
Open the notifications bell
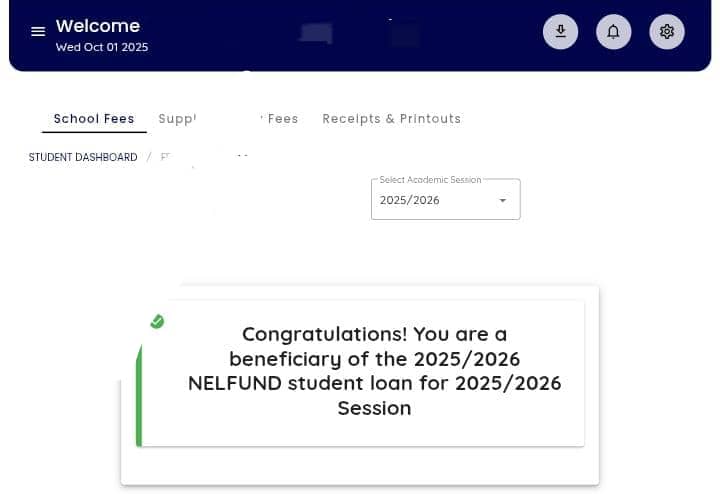click(x=614, y=32)
